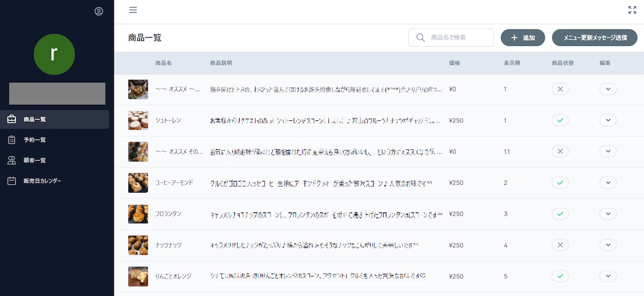Click the フロランタン product thumbnail
The width and height of the screenshot is (644, 296).
pyautogui.click(x=138, y=214)
